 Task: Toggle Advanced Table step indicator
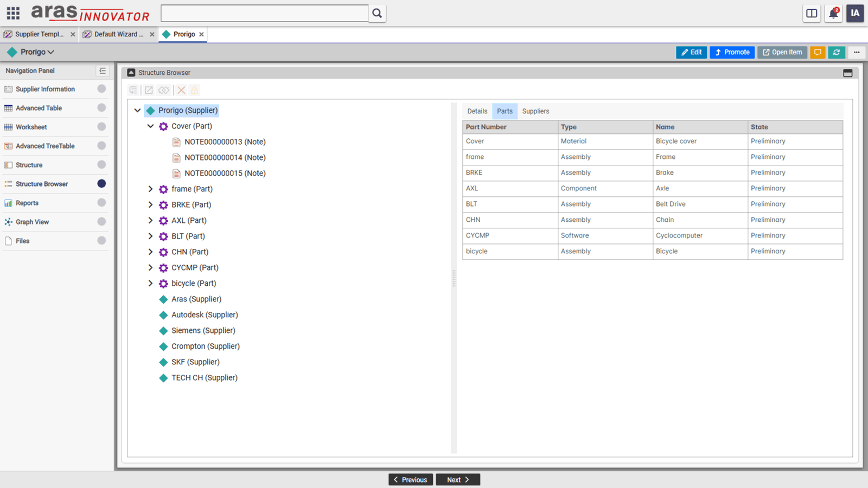pyautogui.click(x=101, y=108)
